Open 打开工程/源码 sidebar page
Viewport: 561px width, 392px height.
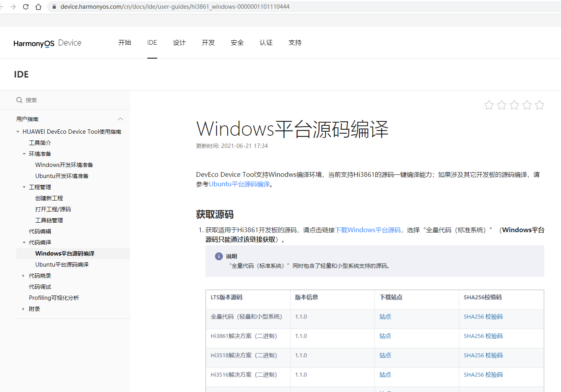pos(53,209)
